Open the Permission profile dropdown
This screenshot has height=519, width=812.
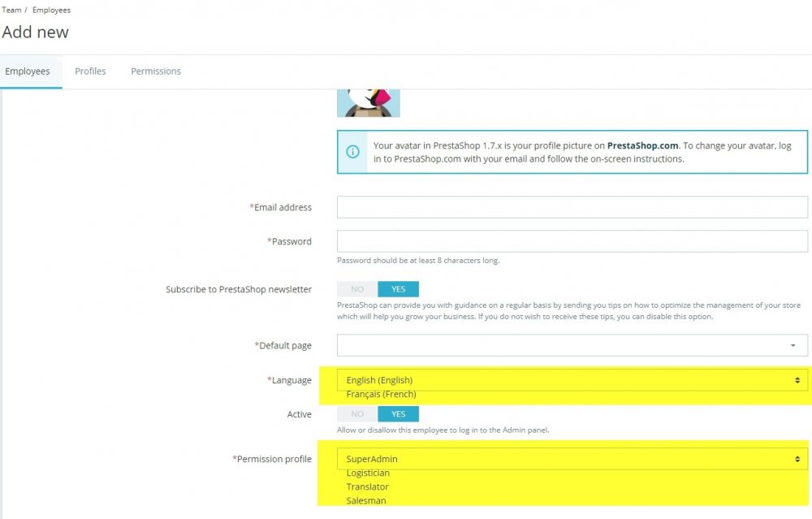pos(568,458)
